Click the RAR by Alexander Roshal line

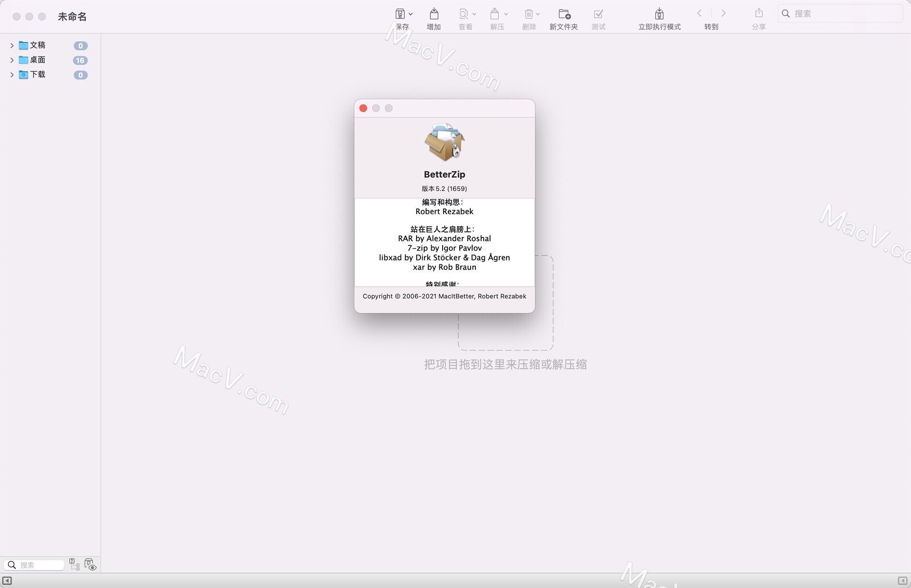click(445, 239)
